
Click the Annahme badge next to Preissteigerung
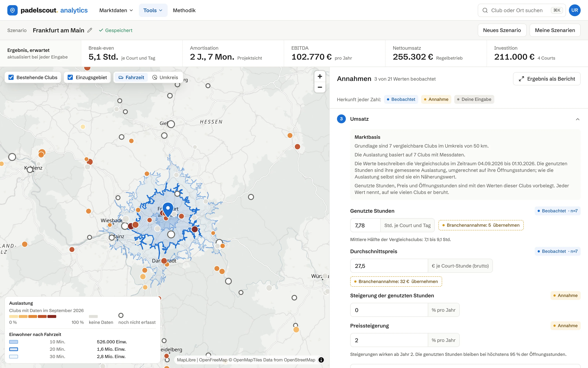(x=565, y=326)
